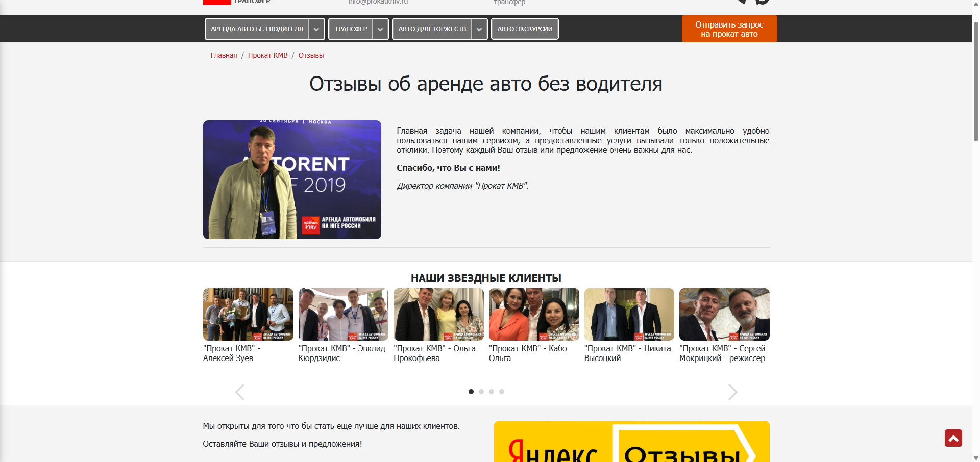The image size is (980, 462).
Task: Click text Директор компании "Прокат КМВ"
Action: (x=462, y=186)
